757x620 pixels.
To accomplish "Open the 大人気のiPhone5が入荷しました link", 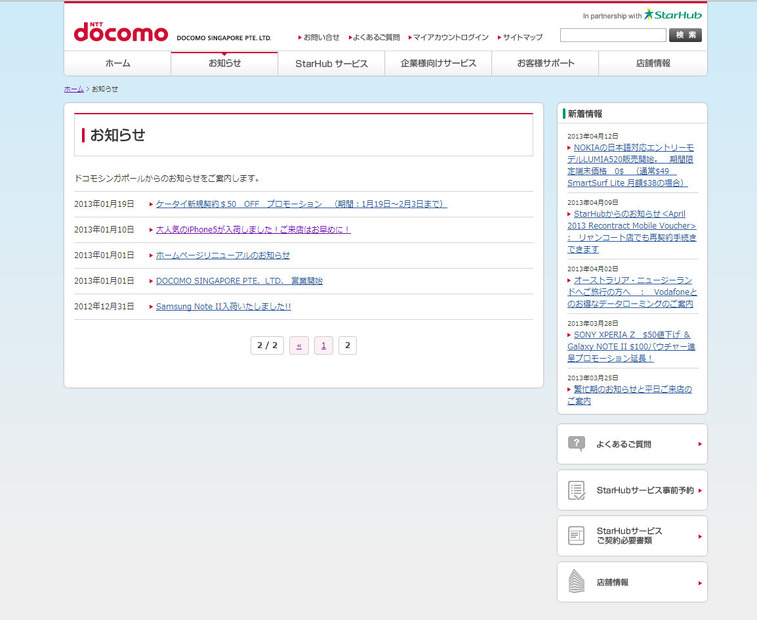I will click(253, 229).
